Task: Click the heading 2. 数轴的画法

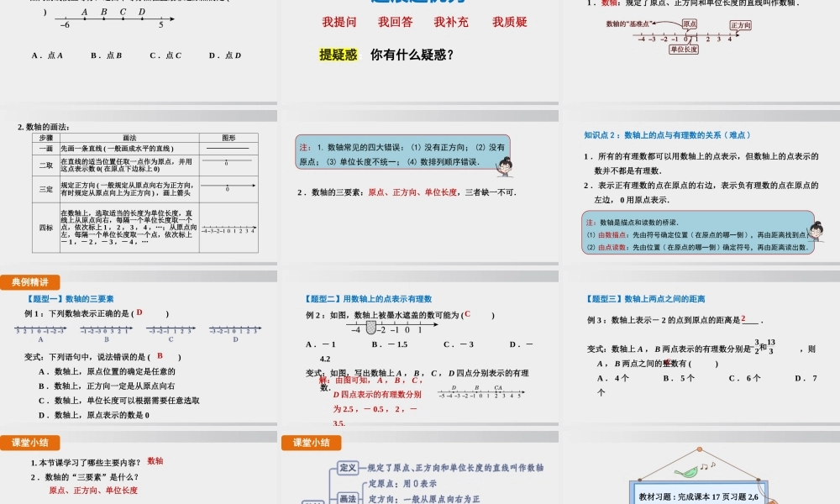Action: pos(44,127)
